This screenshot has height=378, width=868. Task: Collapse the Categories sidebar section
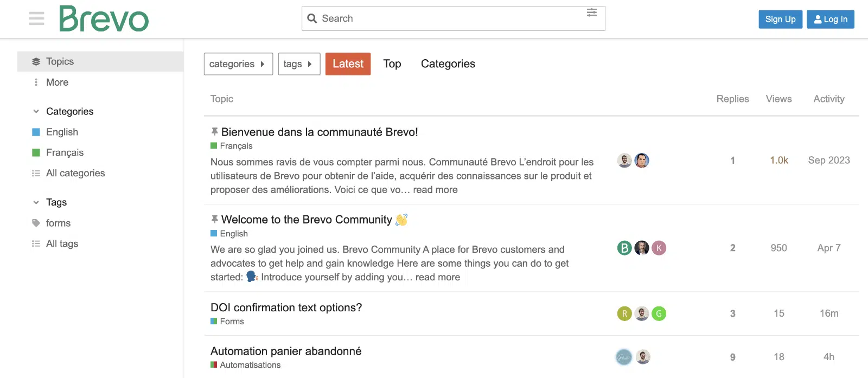pos(36,111)
